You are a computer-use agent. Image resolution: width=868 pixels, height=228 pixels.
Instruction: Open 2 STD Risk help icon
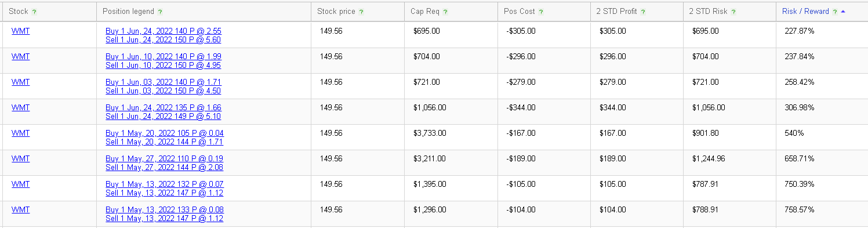(733, 12)
